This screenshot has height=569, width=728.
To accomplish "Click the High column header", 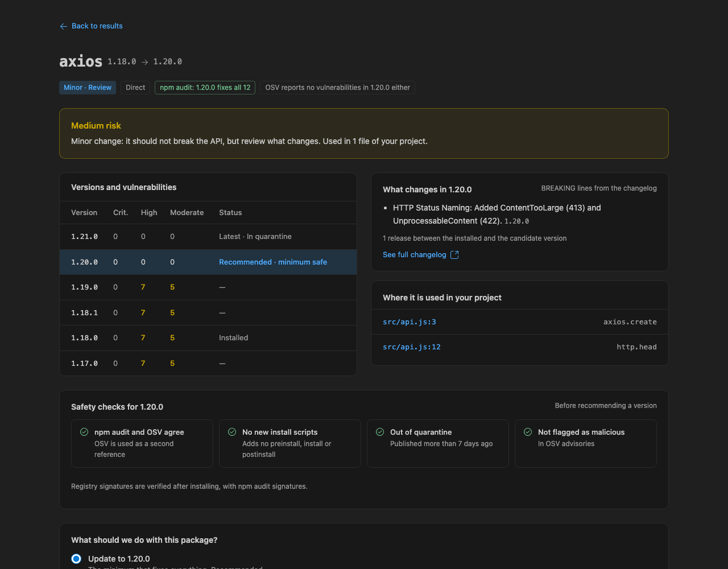I will click(149, 213).
